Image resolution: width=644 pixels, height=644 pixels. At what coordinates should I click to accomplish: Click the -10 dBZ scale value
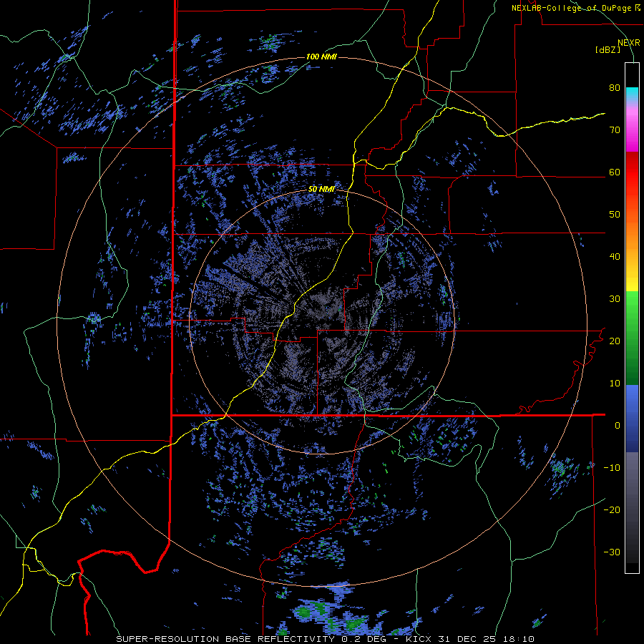pos(612,468)
